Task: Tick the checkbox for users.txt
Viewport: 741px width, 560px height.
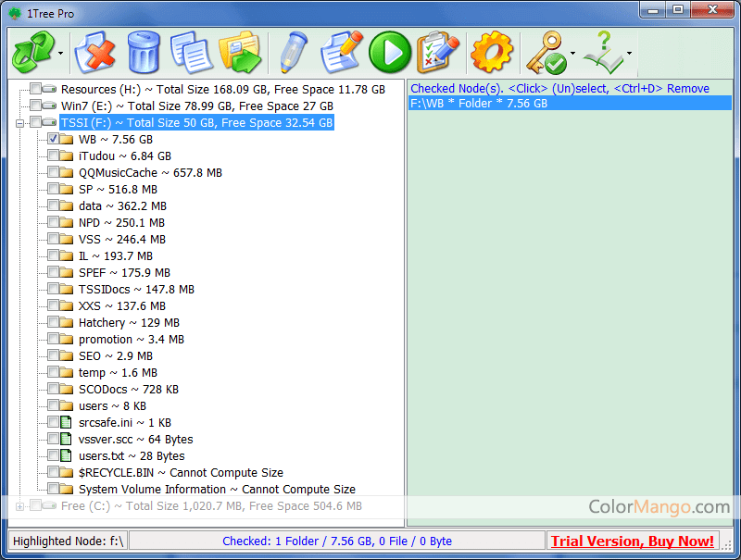Action: pos(54,455)
